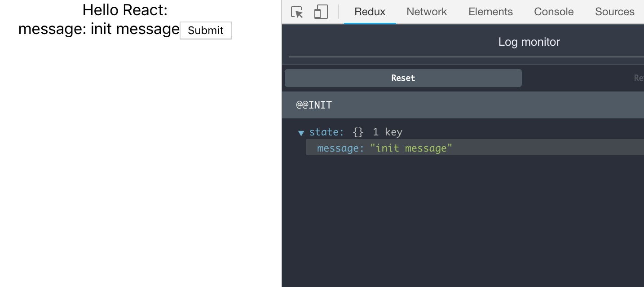Viewport: 644px width, 287px height.
Task: Toggle the device toolbar icon
Action: [x=320, y=11]
